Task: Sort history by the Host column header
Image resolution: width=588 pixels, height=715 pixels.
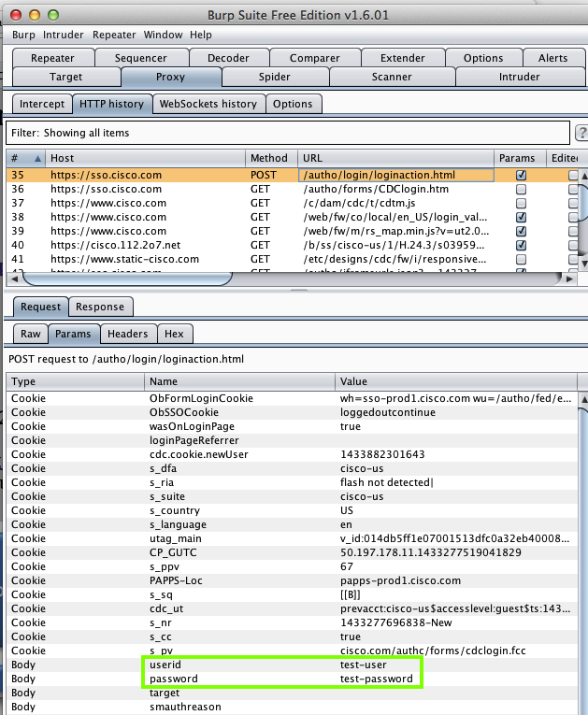Action: tap(146, 158)
